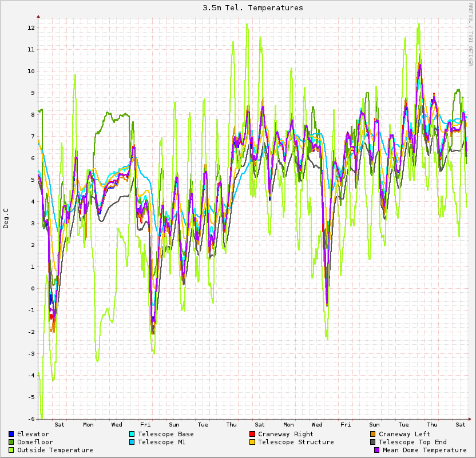Click the Telescope M1 legend color box
Viewport: 476px width, 458px height.
tap(132, 442)
